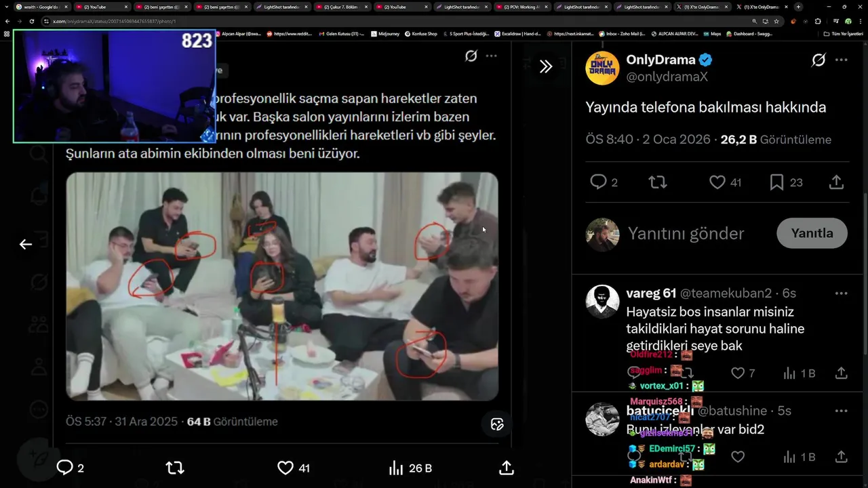Screen dimensions: 868x488
Task: Click the reply icon under OnlyDrama post
Action: coord(598,182)
